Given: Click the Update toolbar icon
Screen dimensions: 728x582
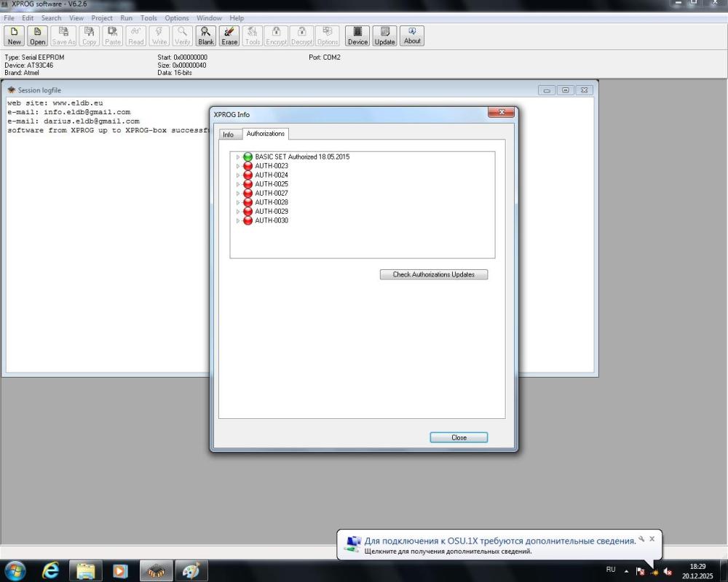Looking at the screenshot, I should [384, 36].
